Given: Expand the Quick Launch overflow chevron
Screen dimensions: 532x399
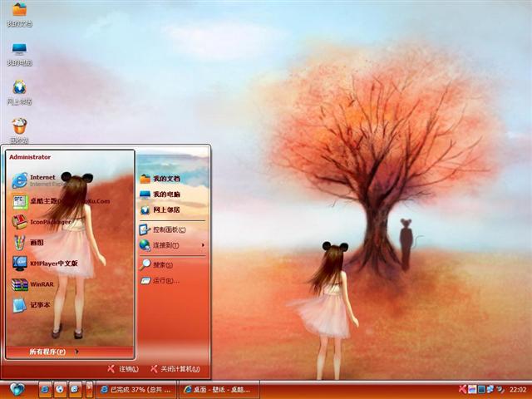Looking at the screenshot, I should (89, 389).
